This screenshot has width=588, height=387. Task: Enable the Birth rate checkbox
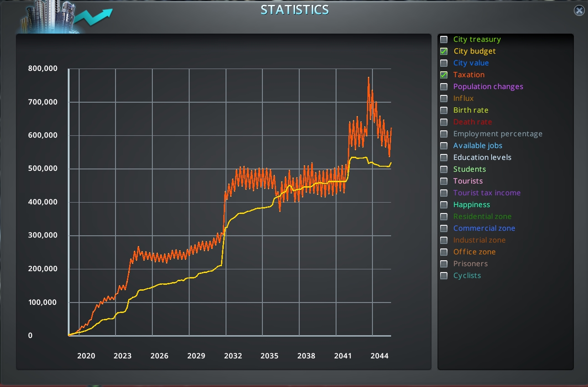click(444, 110)
